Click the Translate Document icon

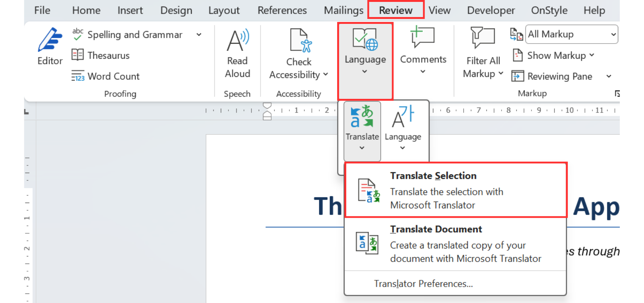coord(367,243)
